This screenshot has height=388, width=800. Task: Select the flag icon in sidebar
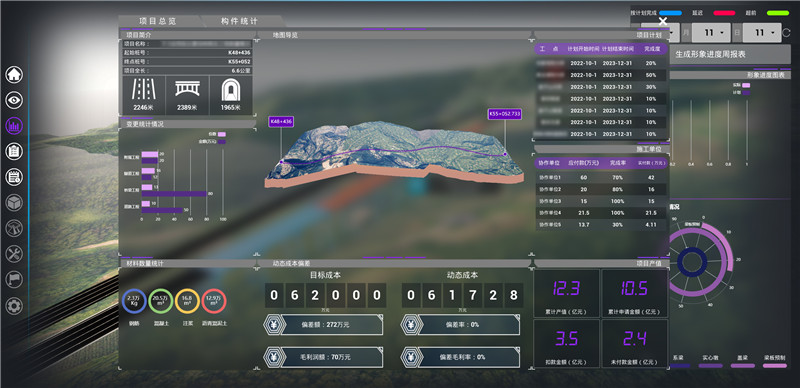click(x=14, y=279)
